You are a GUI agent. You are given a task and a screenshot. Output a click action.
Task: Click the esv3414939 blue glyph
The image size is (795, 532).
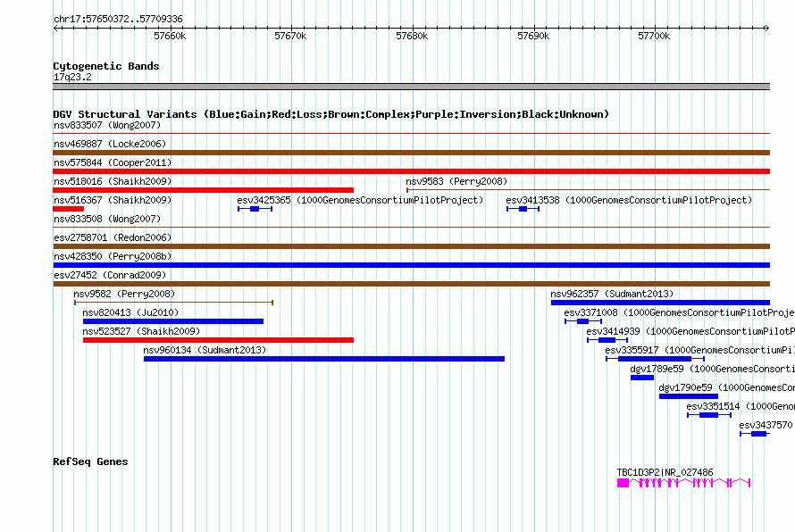[x=607, y=340]
